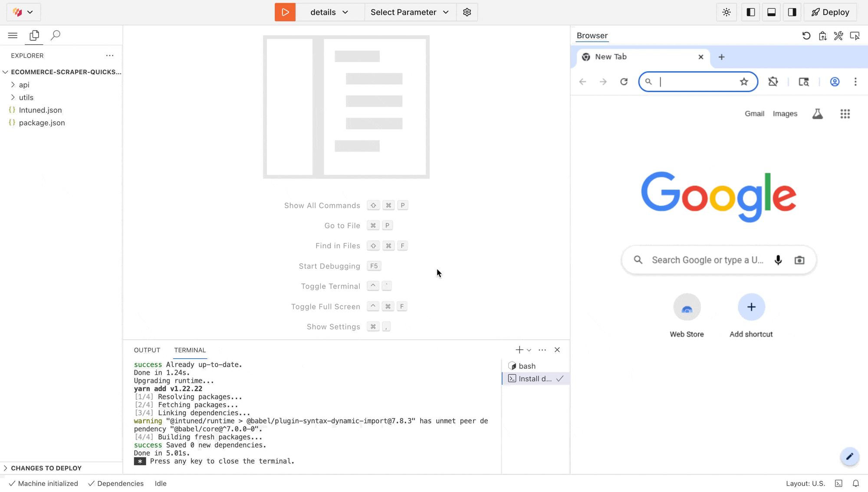Image resolution: width=868 pixels, height=492 pixels.
Task: Open the Google apps grid icon
Action: click(x=845, y=114)
